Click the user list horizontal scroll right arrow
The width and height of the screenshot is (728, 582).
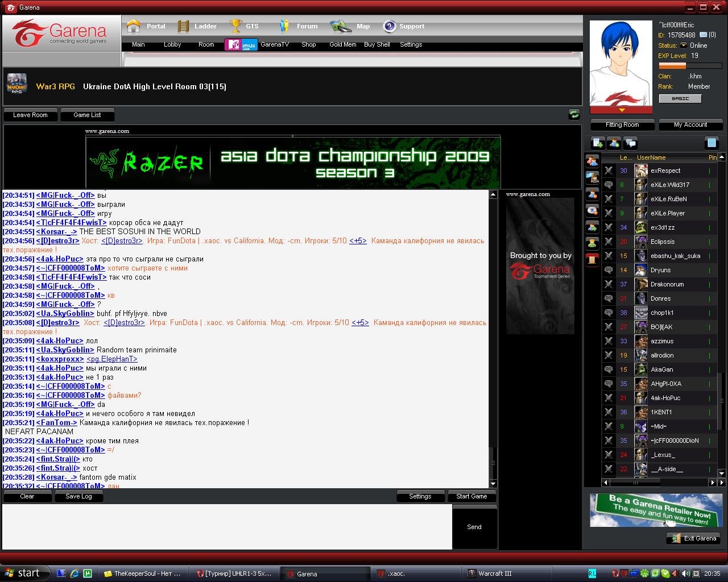[712, 483]
